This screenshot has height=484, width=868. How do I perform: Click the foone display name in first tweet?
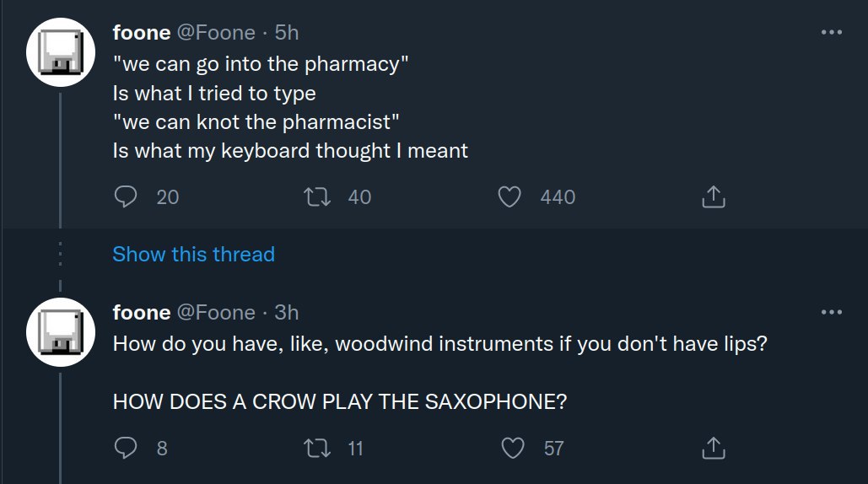click(141, 33)
